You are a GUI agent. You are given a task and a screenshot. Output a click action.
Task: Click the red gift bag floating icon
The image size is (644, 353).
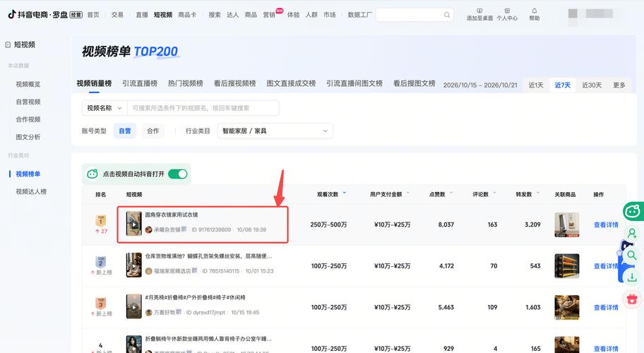click(632, 299)
